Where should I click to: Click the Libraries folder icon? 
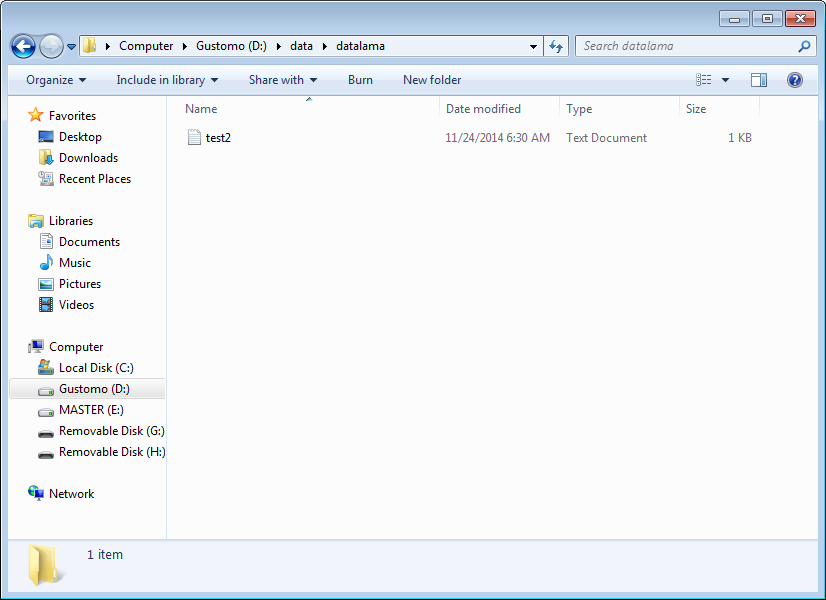[x=36, y=221]
